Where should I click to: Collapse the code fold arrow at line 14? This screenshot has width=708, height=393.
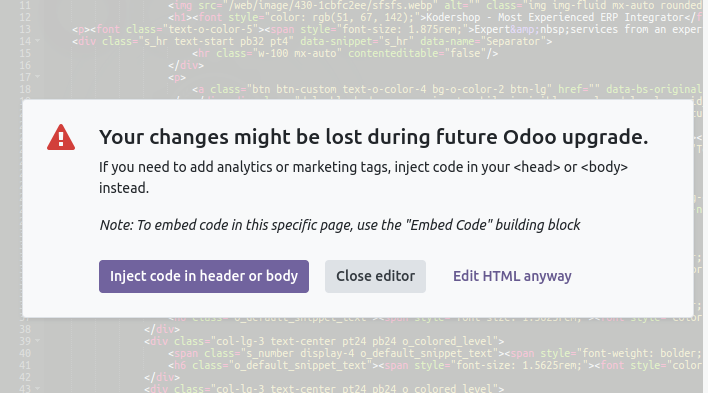(x=37, y=41)
